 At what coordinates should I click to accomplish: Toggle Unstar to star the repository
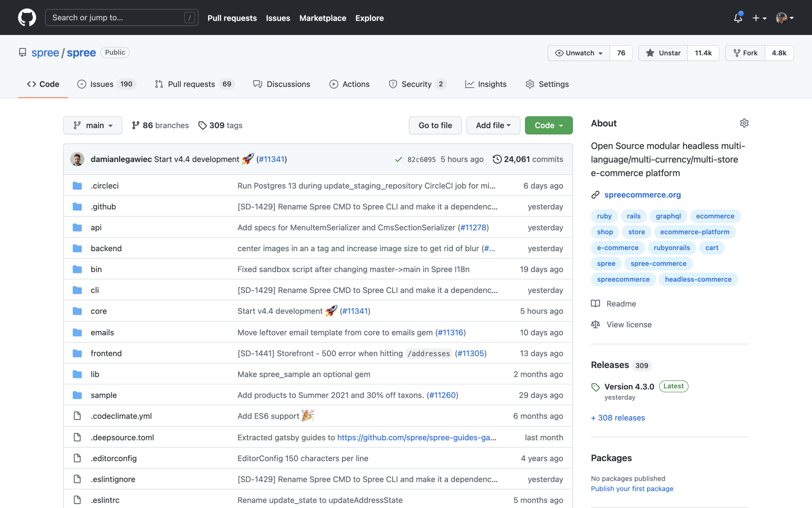click(663, 53)
